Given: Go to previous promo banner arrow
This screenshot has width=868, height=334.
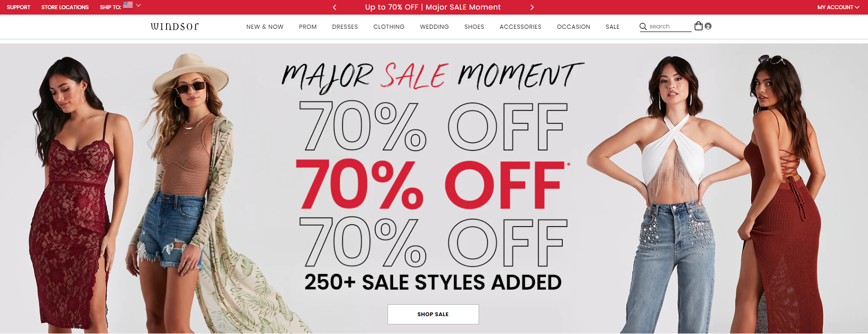Looking at the screenshot, I should tap(334, 7).
